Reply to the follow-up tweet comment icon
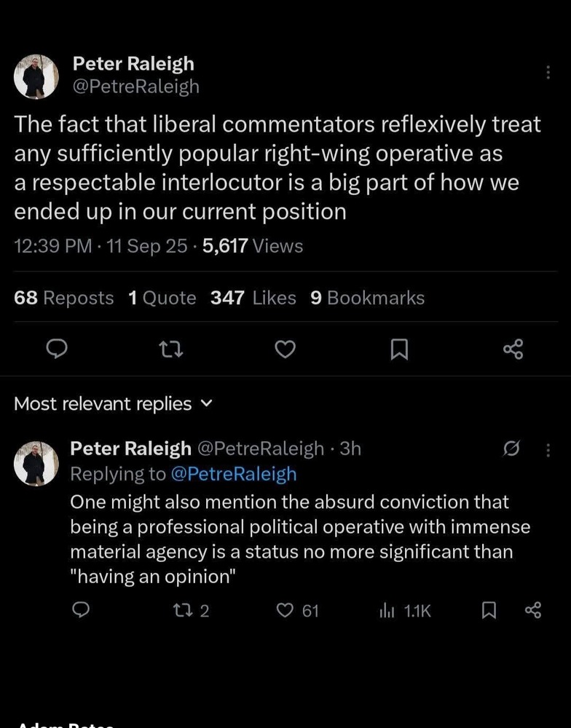Image resolution: width=571 pixels, height=728 pixels. pyautogui.click(x=83, y=610)
